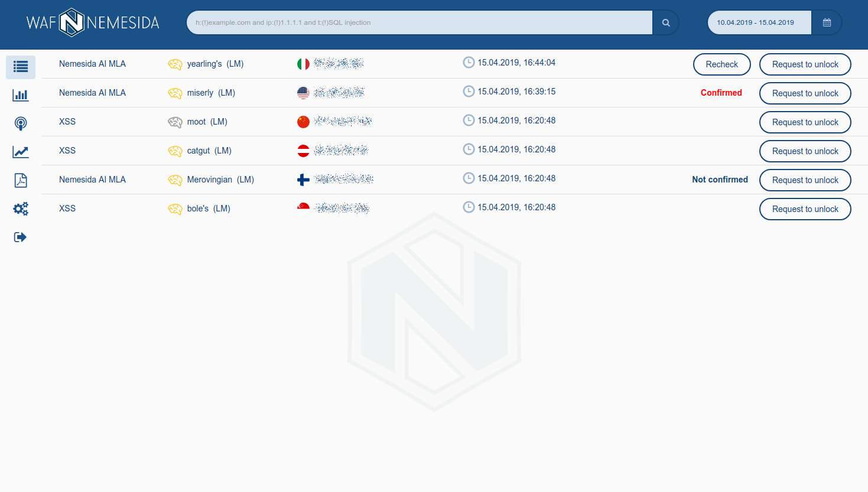Click the Recheck button
This screenshot has height=492, width=868.
721,64
